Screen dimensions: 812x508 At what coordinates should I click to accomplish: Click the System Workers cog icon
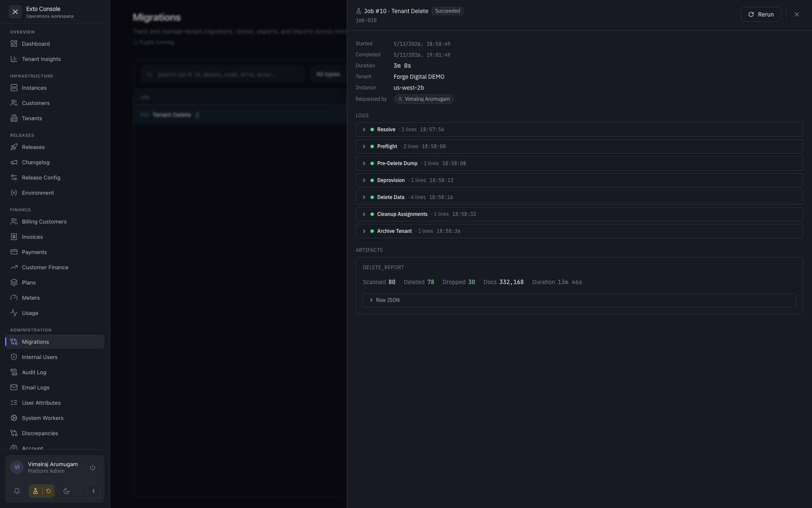pyautogui.click(x=14, y=418)
